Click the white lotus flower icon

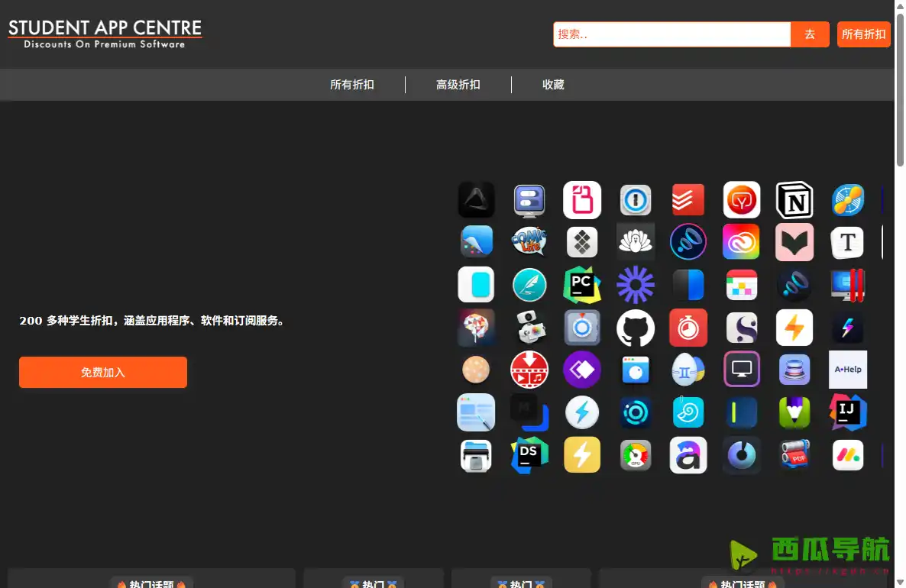635,241
